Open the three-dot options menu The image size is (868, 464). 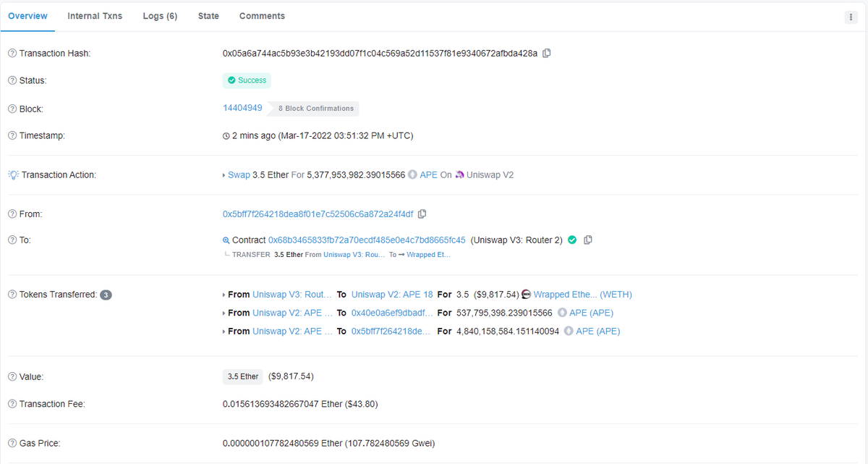851,17
